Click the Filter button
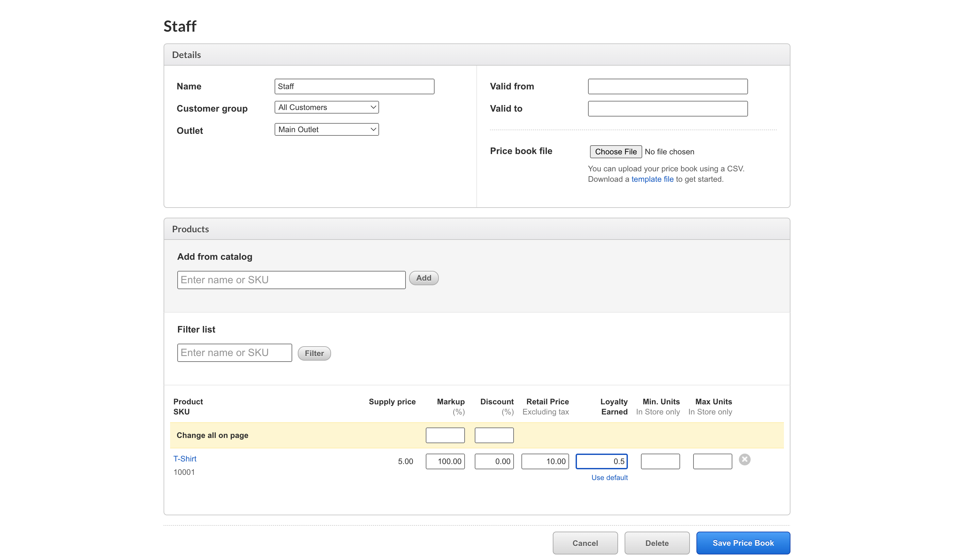The image size is (956, 560). [314, 353]
